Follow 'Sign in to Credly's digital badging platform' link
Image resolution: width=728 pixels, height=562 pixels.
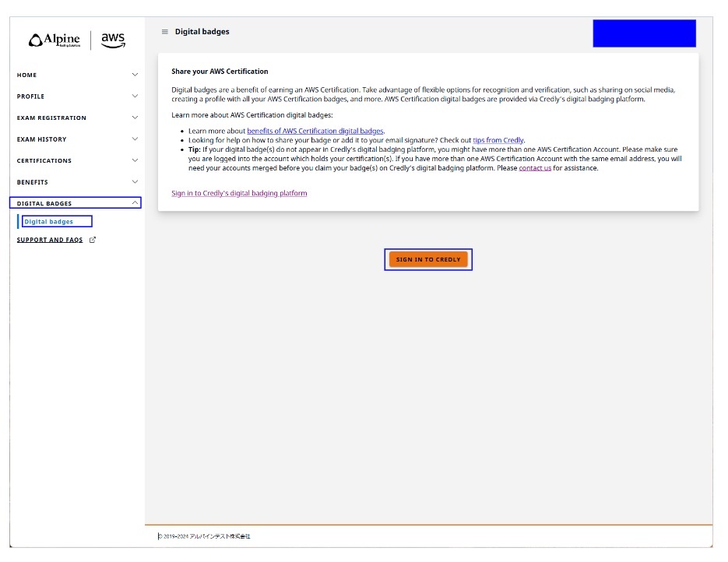[x=239, y=193]
